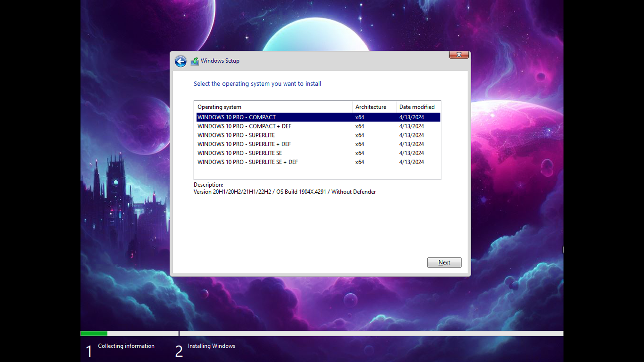Click the Date modified column header

417,107
